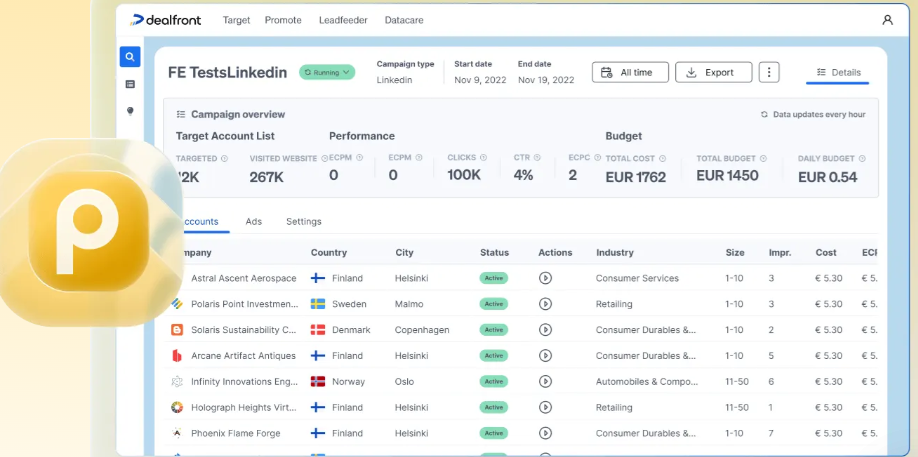Click the Automobiles & Compo... industry cell
The height and width of the screenshot is (457, 918).
647,382
